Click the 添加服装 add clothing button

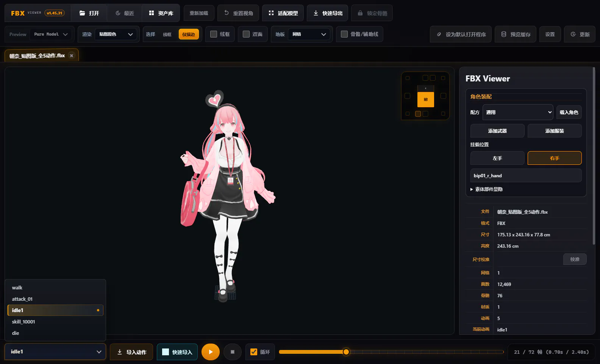555,131
